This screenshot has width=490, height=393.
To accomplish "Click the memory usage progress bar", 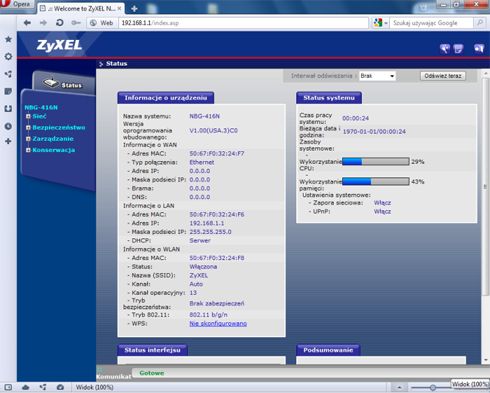I will coord(376,181).
